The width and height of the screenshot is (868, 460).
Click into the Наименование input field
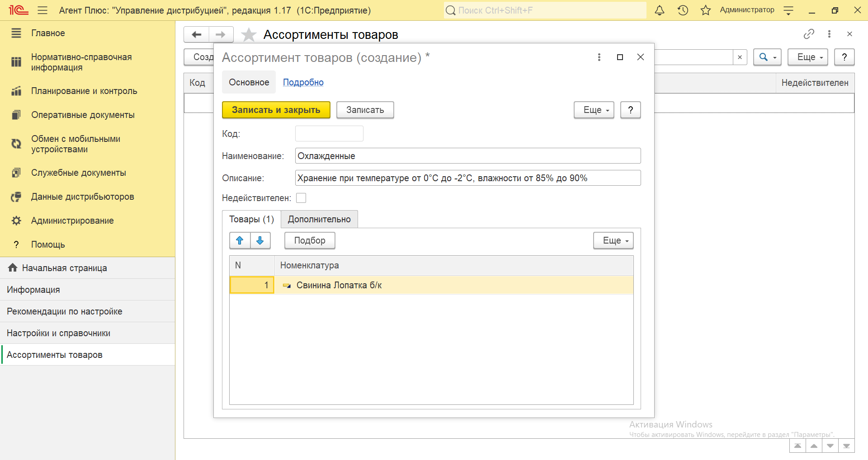(x=467, y=156)
